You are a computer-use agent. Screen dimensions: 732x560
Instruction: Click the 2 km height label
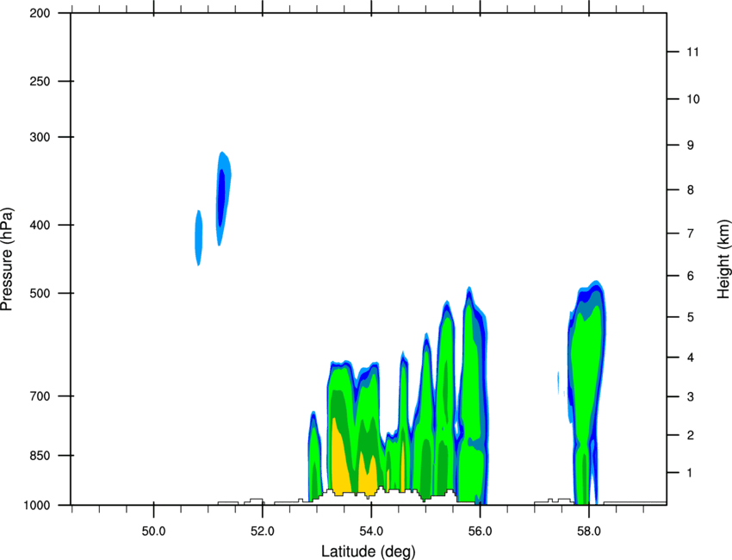coord(691,435)
